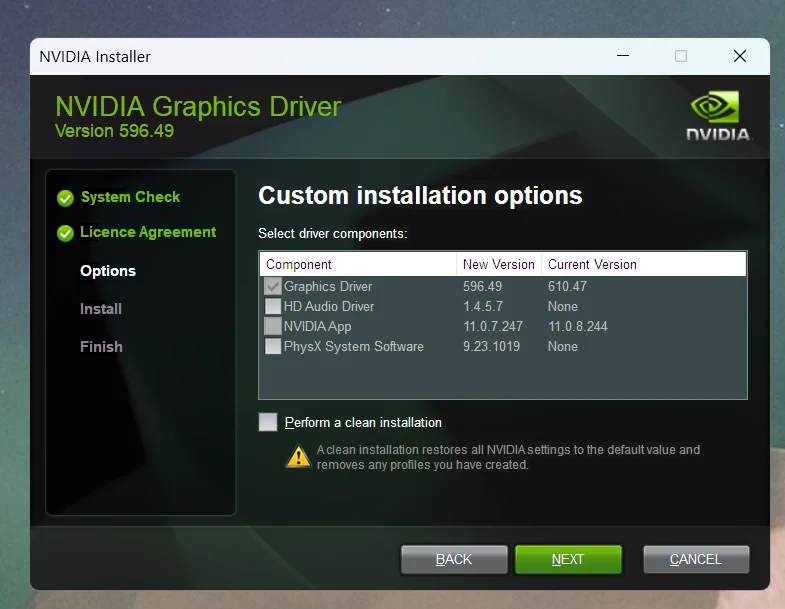Proceed with the green NEXT button
The width and height of the screenshot is (785, 609).
pos(568,559)
